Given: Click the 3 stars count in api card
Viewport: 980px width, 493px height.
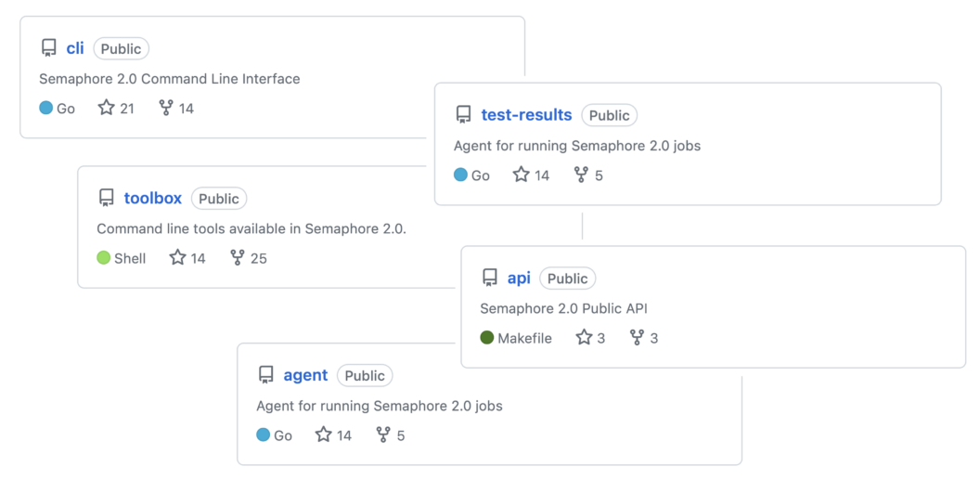Looking at the screenshot, I should coord(601,339).
